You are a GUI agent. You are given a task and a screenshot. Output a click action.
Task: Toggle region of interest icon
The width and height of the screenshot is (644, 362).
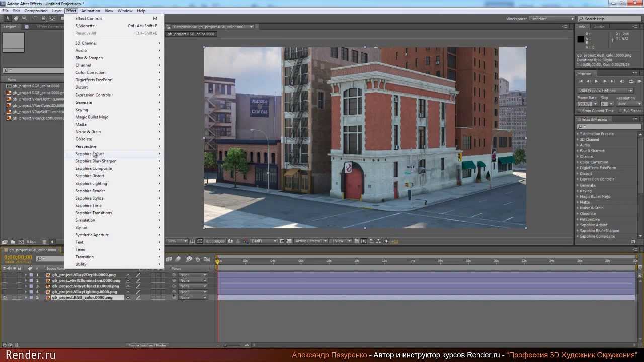[x=282, y=241]
